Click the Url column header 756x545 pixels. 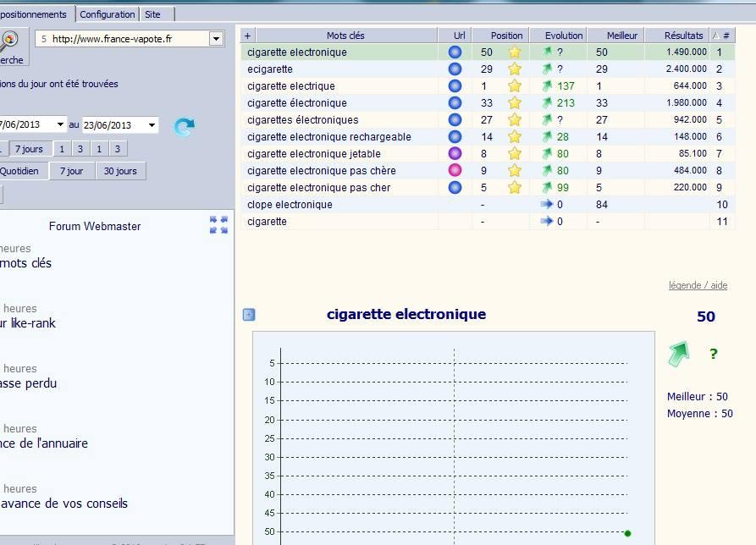click(455, 36)
